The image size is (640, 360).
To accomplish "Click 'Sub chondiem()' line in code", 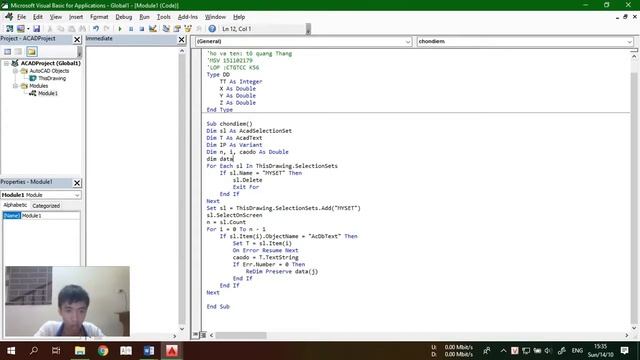I will point(229,124).
